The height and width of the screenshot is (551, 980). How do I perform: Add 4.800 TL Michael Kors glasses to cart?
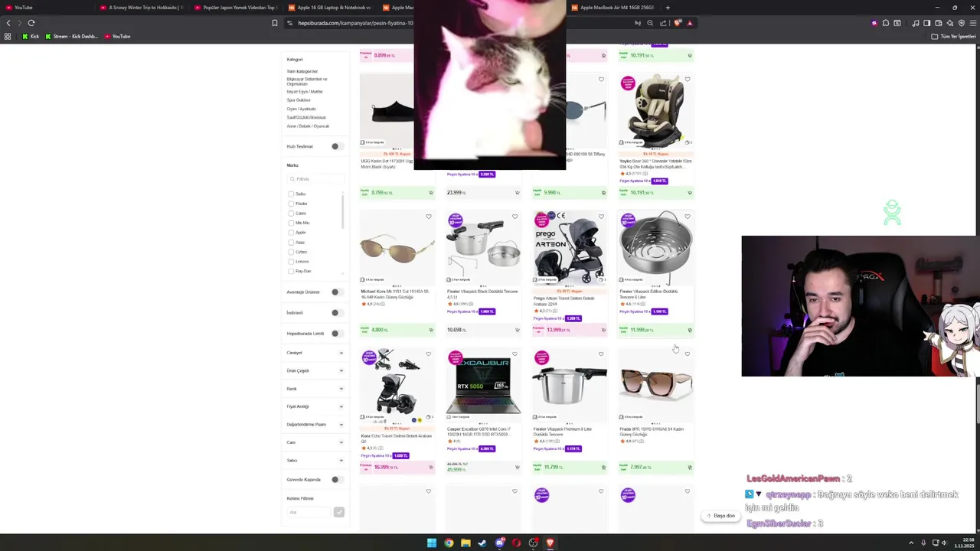click(x=431, y=330)
